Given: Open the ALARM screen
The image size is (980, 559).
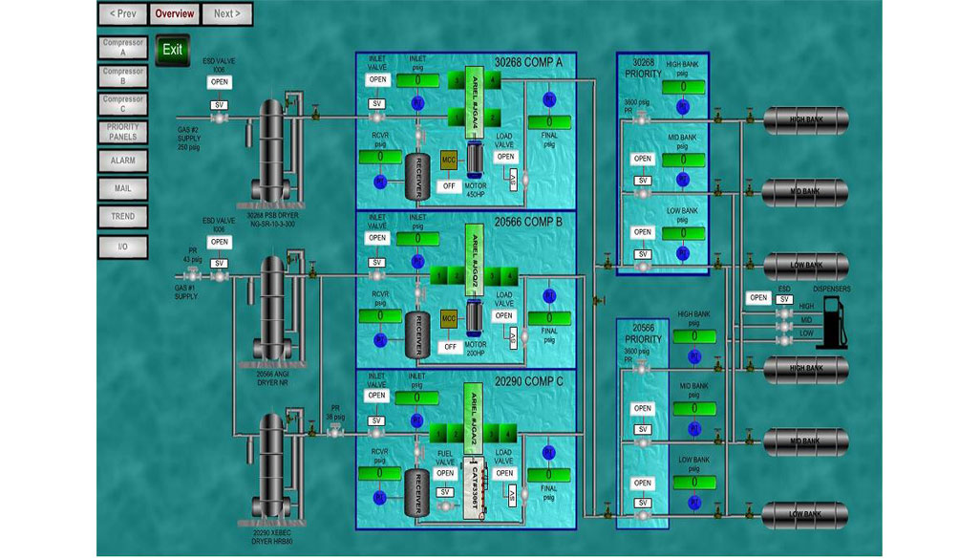Looking at the screenshot, I should [x=123, y=161].
